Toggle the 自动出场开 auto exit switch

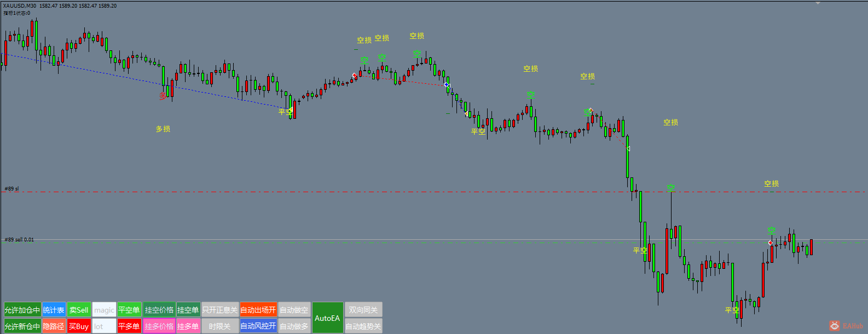pos(258,310)
